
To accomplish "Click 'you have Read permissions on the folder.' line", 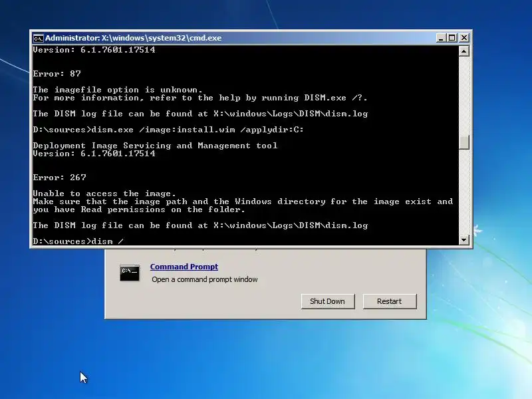I will [139, 209].
